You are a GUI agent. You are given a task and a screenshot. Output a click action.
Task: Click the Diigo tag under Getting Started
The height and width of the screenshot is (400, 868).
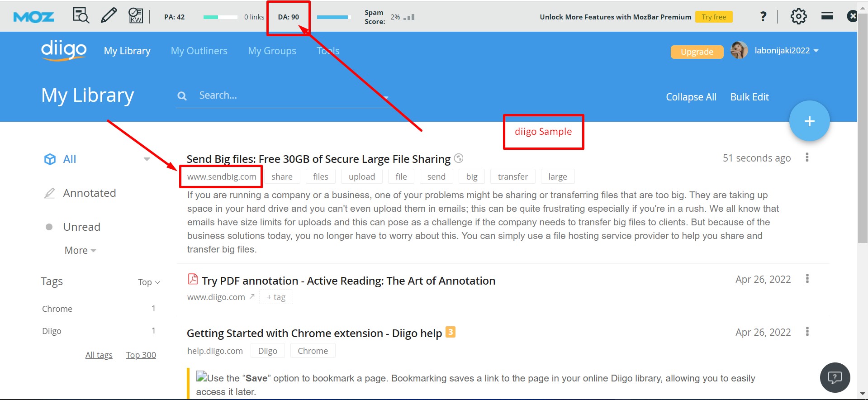[x=268, y=351]
